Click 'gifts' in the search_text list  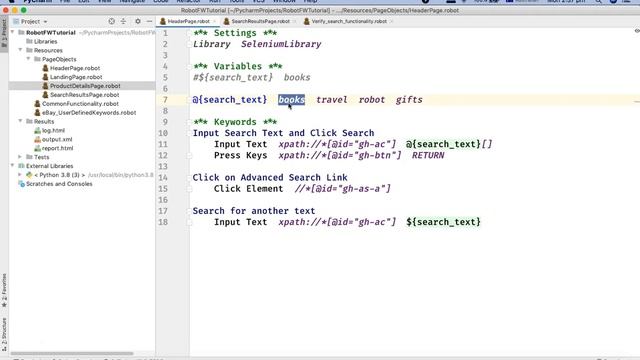(x=409, y=100)
